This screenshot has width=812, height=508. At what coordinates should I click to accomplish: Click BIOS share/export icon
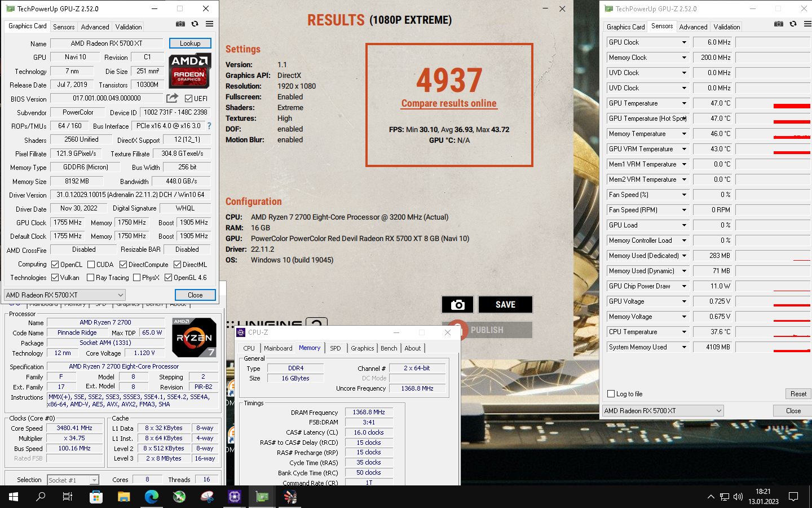[173, 98]
